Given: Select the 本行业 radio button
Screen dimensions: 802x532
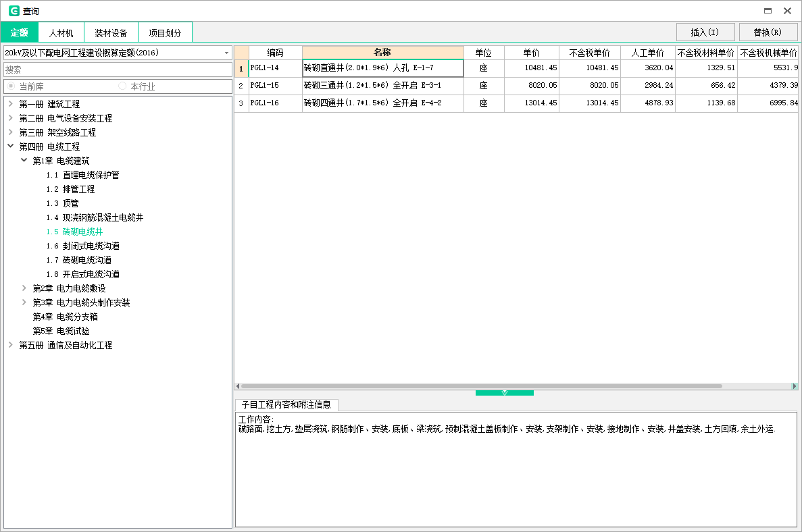Looking at the screenshot, I should coord(122,86).
